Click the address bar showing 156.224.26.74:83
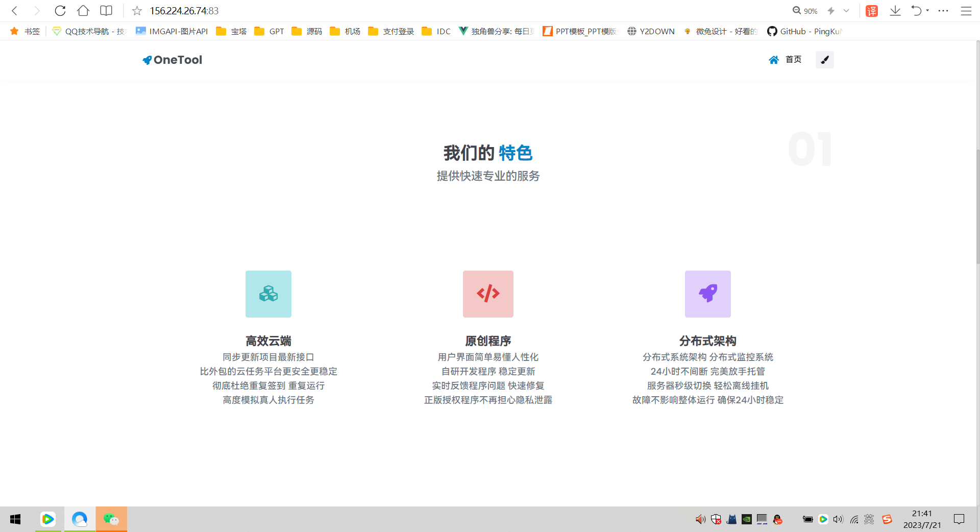This screenshot has height=532, width=980. (184, 11)
